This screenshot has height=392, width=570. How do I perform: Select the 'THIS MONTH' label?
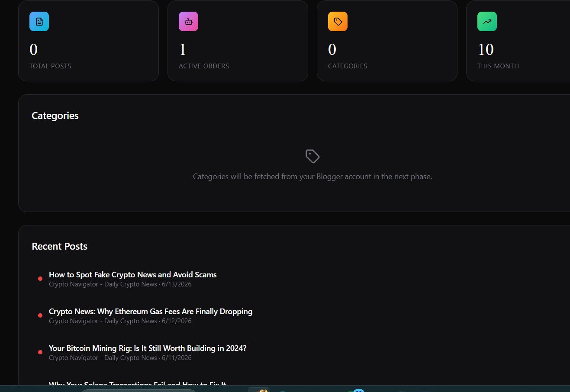[x=498, y=66]
